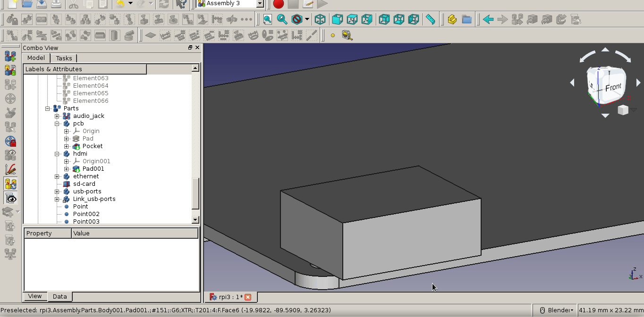This screenshot has height=317, width=644.
Task: Switch to the Data tab
Action: click(x=59, y=296)
